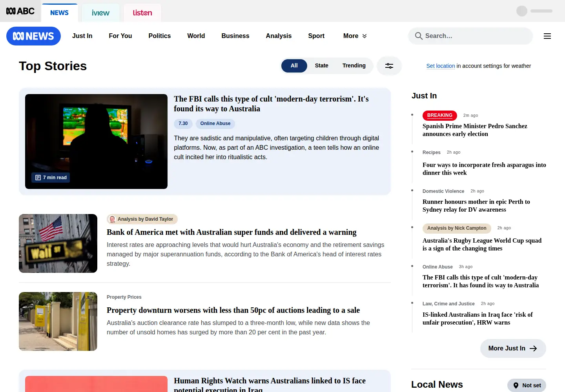Click the ABC logo at top left
This screenshot has height=392, width=565.
point(20,11)
